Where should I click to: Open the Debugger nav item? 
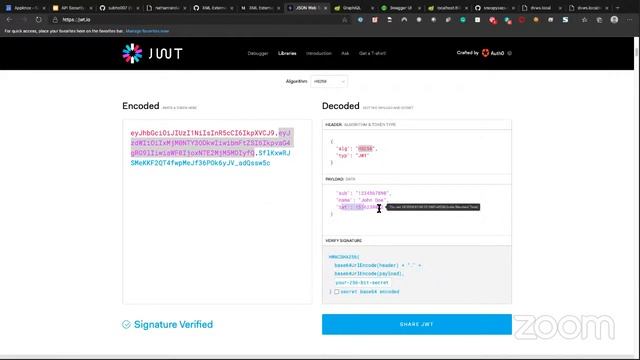coord(258,53)
